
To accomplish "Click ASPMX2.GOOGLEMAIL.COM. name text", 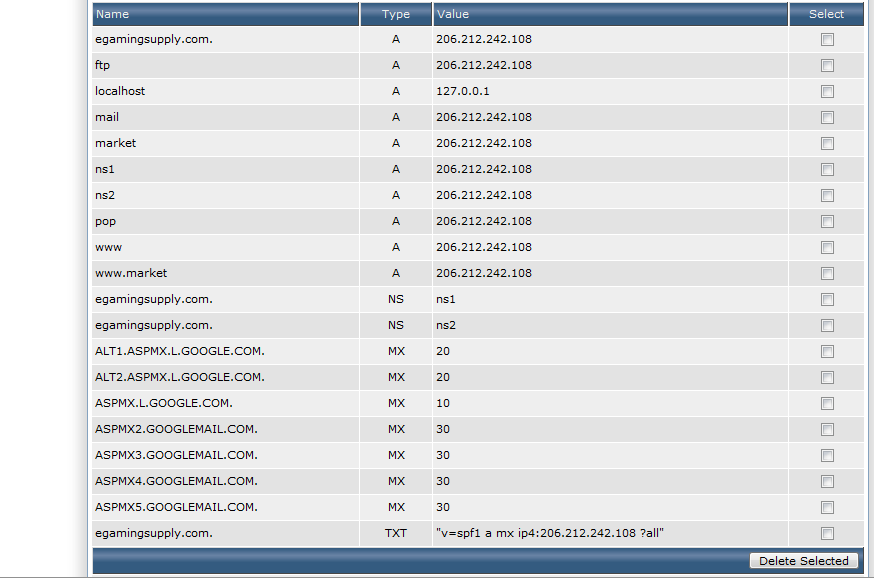I will (176, 429).
